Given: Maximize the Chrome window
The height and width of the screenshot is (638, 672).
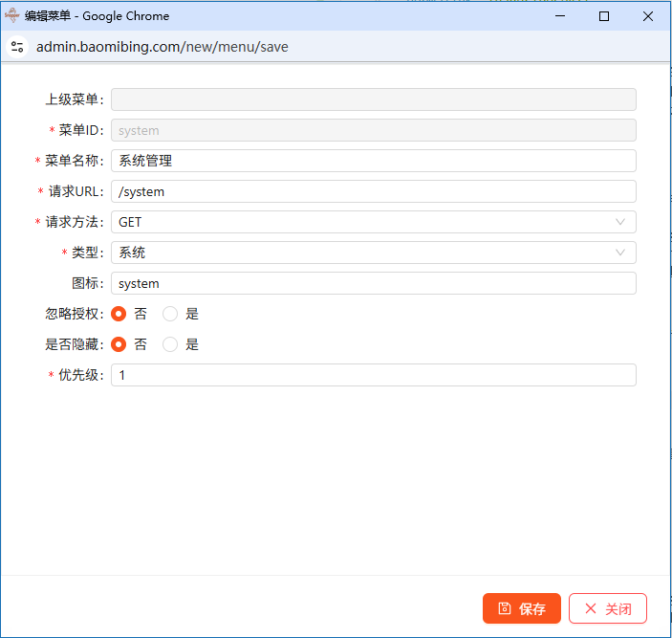Looking at the screenshot, I should pos(604,16).
